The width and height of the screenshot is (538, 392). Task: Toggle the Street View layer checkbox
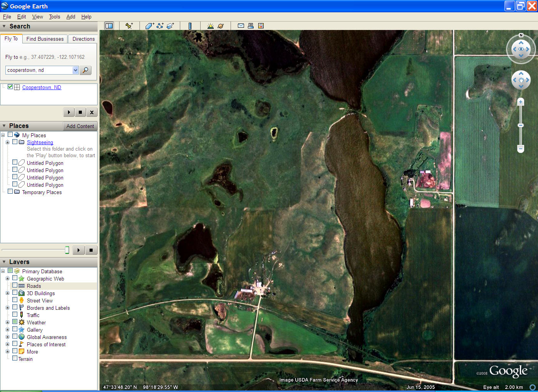(x=15, y=300)
